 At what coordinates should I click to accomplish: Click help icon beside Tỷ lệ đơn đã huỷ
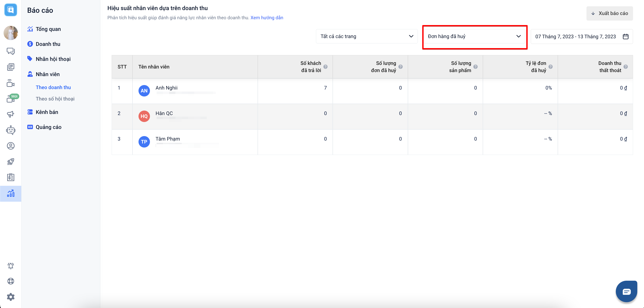pyautogui.click(x=550, y=67)
